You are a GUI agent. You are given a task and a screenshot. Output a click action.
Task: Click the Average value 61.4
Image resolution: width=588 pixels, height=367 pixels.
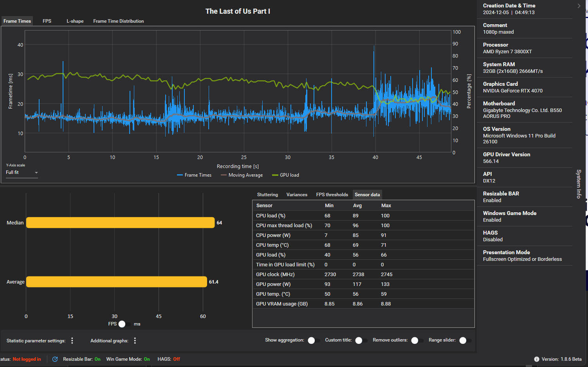(x=214, y=282)
